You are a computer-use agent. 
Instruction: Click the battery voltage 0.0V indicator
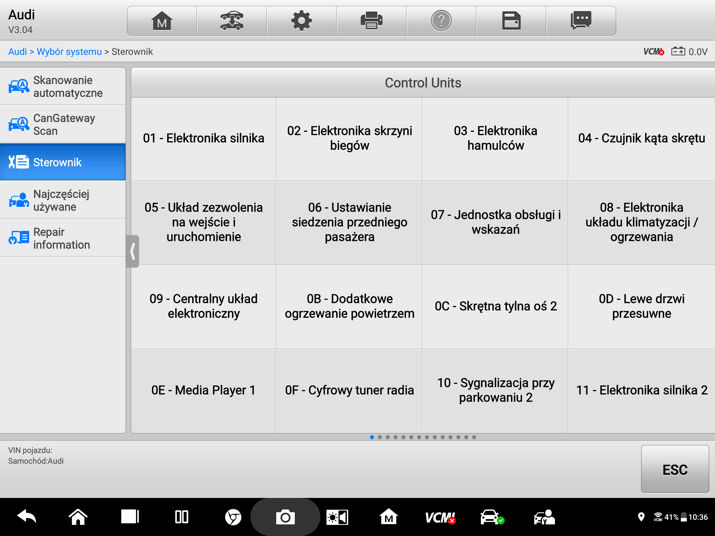tap(689, 52)
